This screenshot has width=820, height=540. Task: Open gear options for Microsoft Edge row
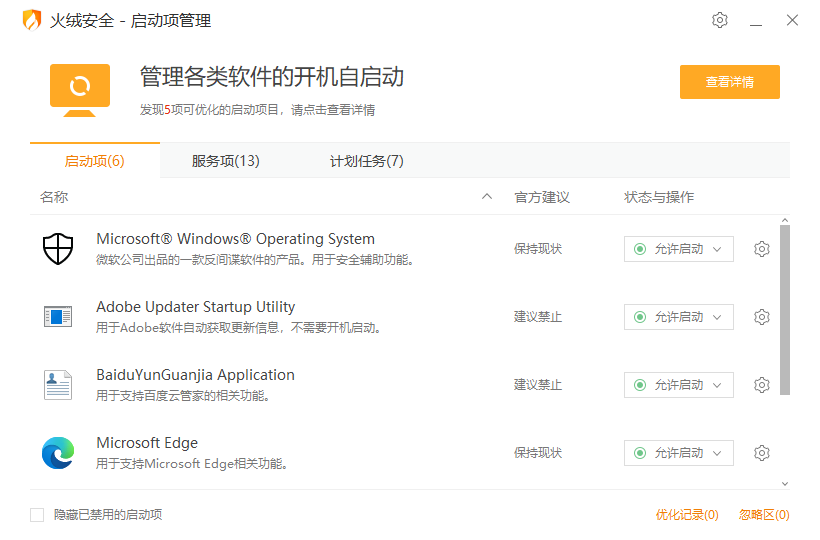pos(761,453)
